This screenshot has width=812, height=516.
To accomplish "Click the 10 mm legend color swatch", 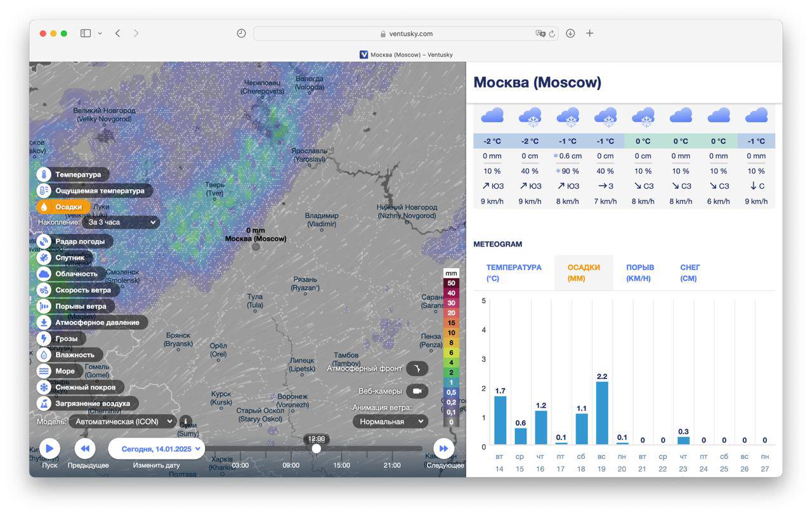I will point(451,332).
